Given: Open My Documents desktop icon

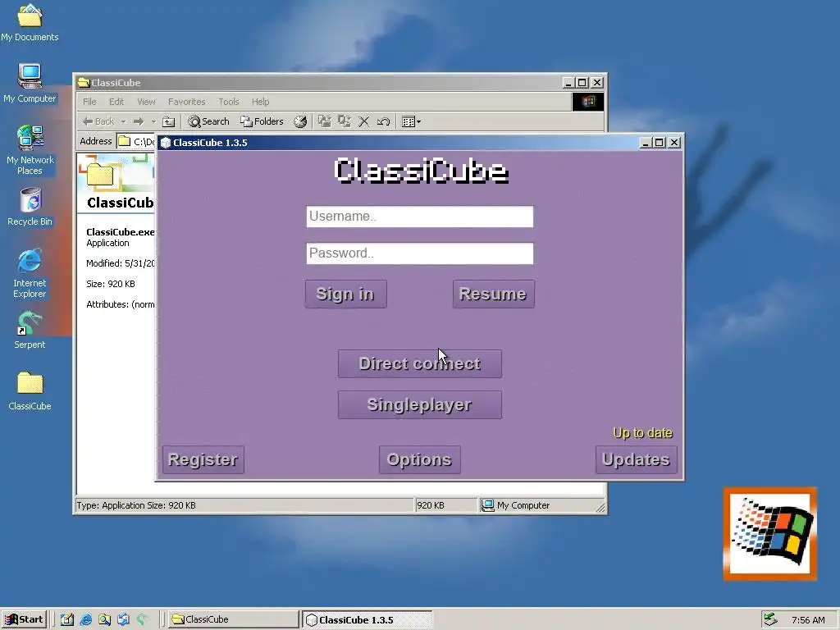Looking at the screenshot, I should (30, 22).
